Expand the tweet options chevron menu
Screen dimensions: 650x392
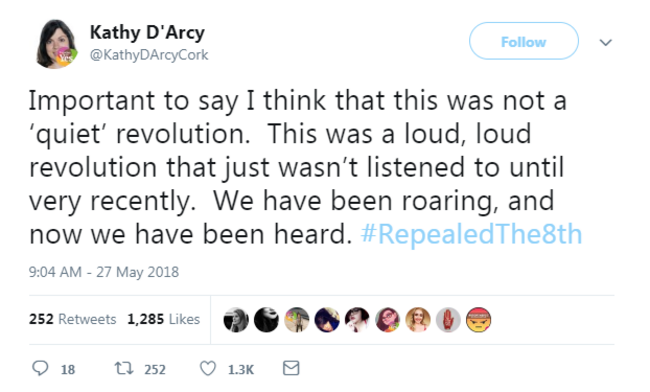coord(606,42)
